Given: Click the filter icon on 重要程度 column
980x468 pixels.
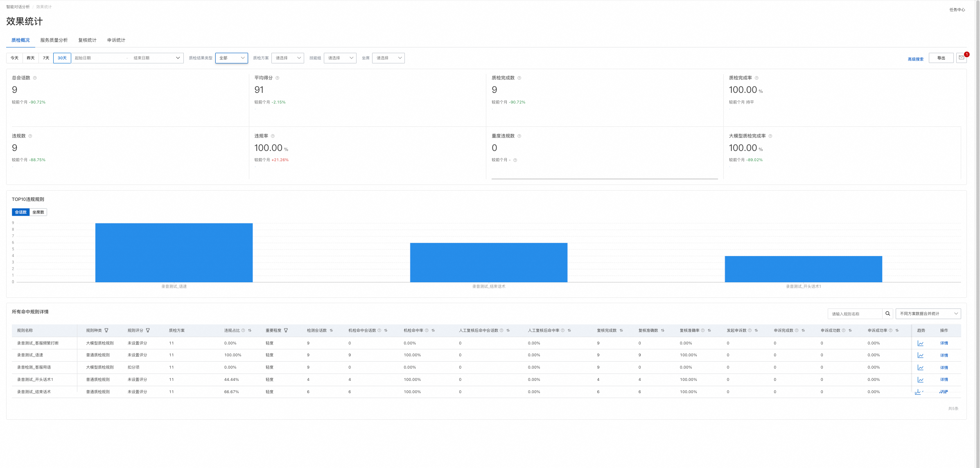Looking at the screenshot, I should pyautogui.click(x=286, y=331).
